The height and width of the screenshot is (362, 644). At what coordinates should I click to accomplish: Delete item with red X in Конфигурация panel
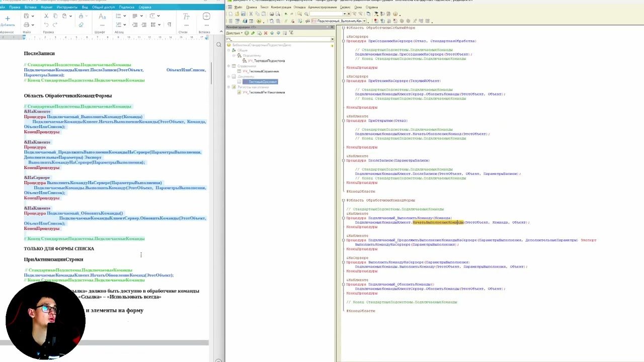(266, 33)
